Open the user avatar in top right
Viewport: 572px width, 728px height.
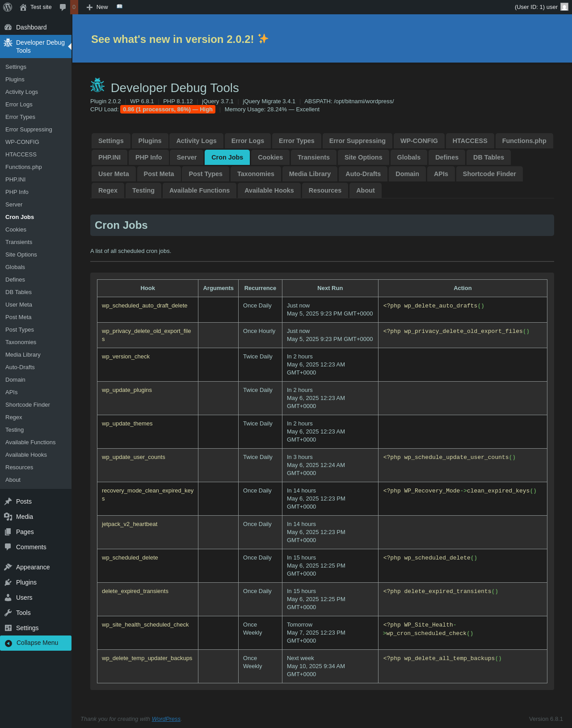tap(564, 7)
